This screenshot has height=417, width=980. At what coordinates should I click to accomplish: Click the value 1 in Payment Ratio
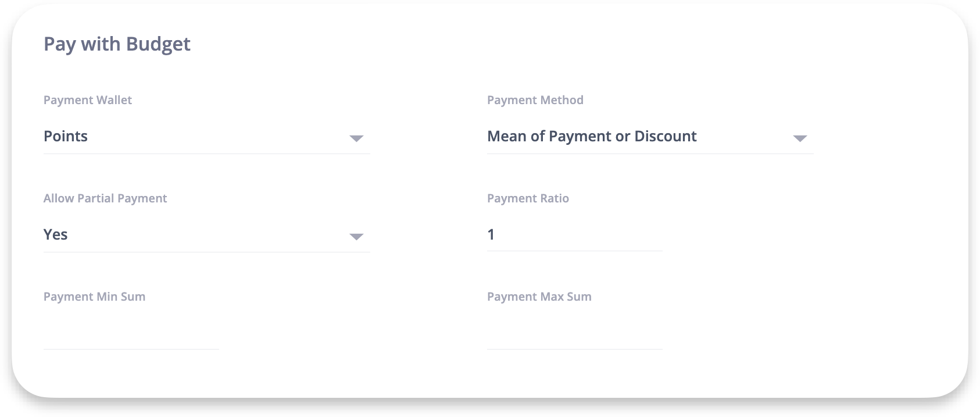click(x=491, y=235)
